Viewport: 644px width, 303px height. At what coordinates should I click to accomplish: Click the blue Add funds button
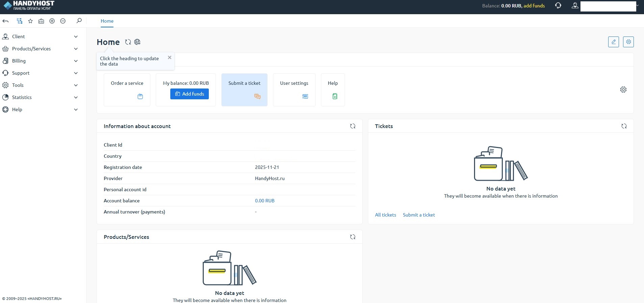(189, 94)
